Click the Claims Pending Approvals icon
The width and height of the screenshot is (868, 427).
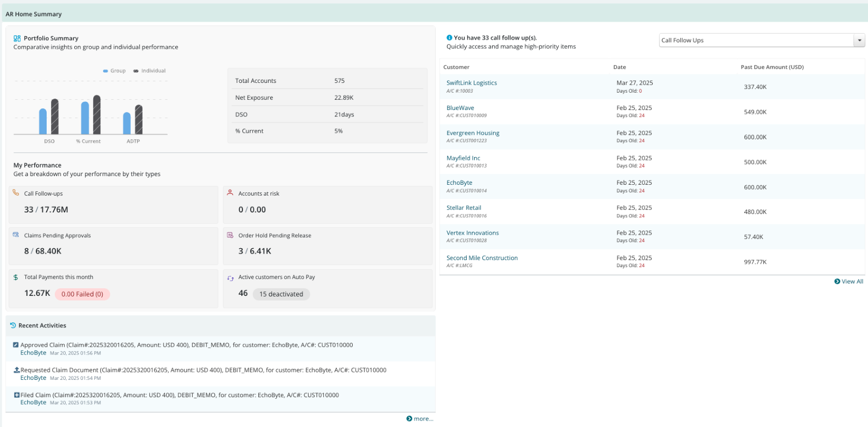(x=16, y=235)
